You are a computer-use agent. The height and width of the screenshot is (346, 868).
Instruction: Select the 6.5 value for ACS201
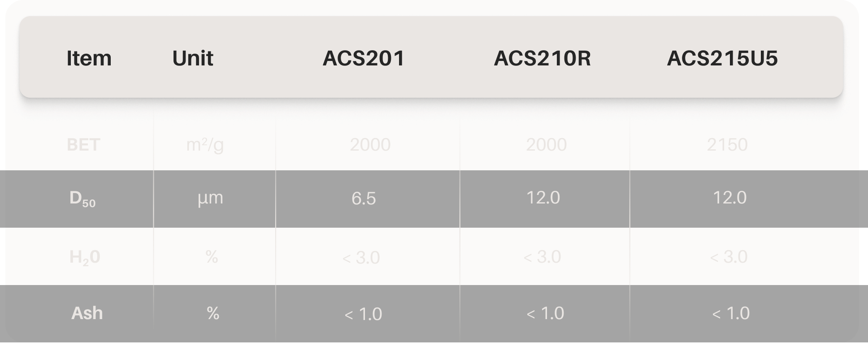click(x=364, y=198)
